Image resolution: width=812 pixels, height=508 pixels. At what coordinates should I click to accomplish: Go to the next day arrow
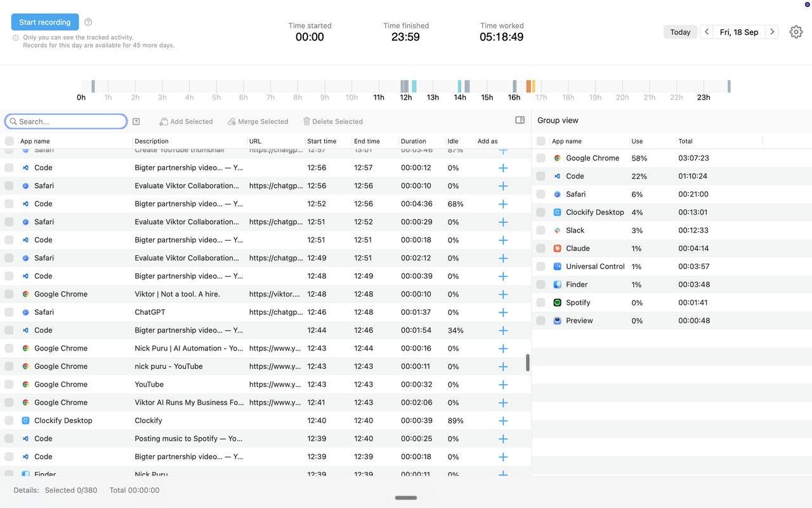[772, 32]
